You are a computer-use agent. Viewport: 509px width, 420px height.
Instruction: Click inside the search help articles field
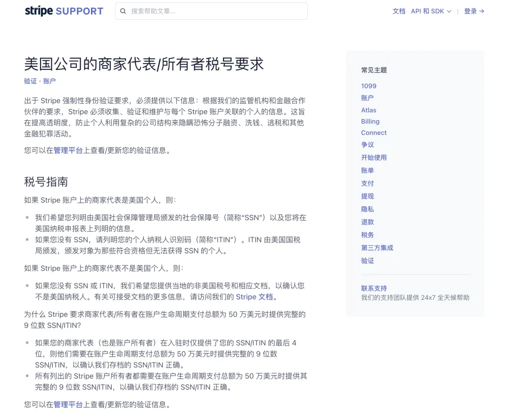click(x=212, y=10)
